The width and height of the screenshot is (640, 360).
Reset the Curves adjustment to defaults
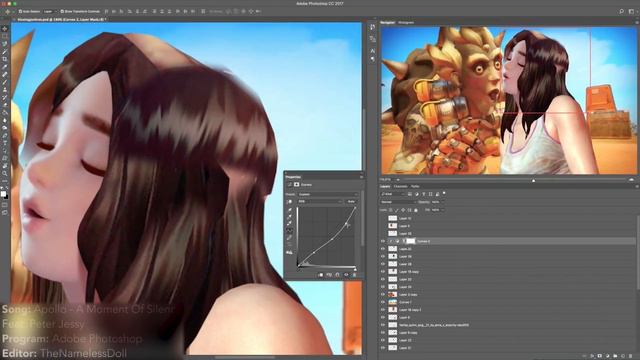(338, 275)
